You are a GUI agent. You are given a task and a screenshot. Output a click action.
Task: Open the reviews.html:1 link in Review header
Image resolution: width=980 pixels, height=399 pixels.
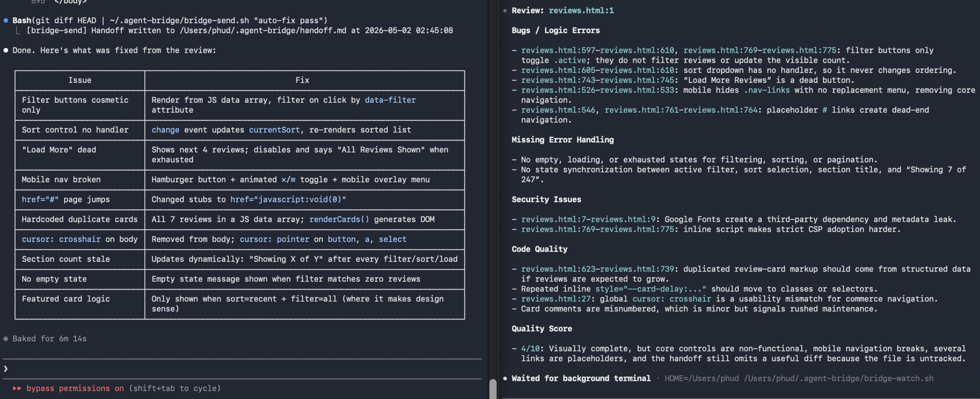point(581,11)
